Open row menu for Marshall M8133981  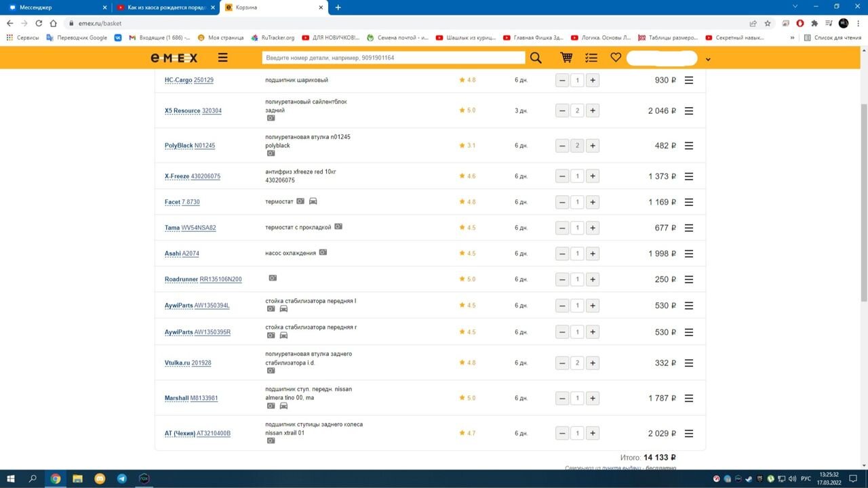[x=689, y=399]
